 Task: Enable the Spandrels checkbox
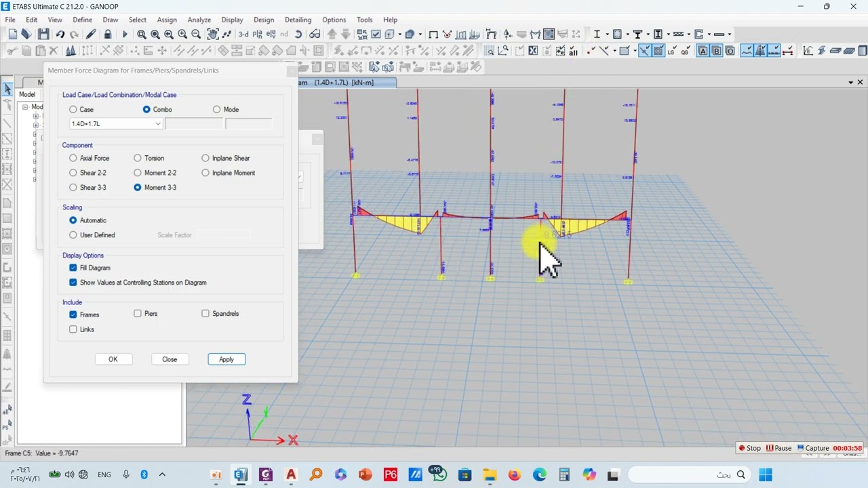(x=205, y=314)
